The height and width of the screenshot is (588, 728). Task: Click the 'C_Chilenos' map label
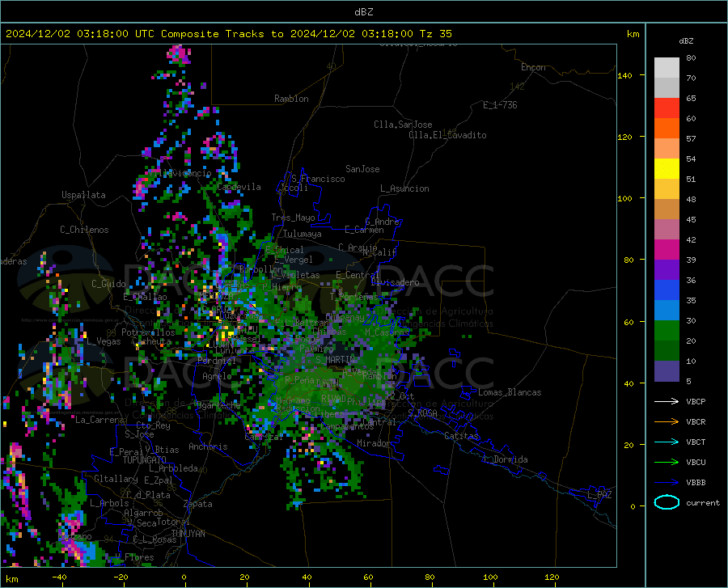point(84,230)
